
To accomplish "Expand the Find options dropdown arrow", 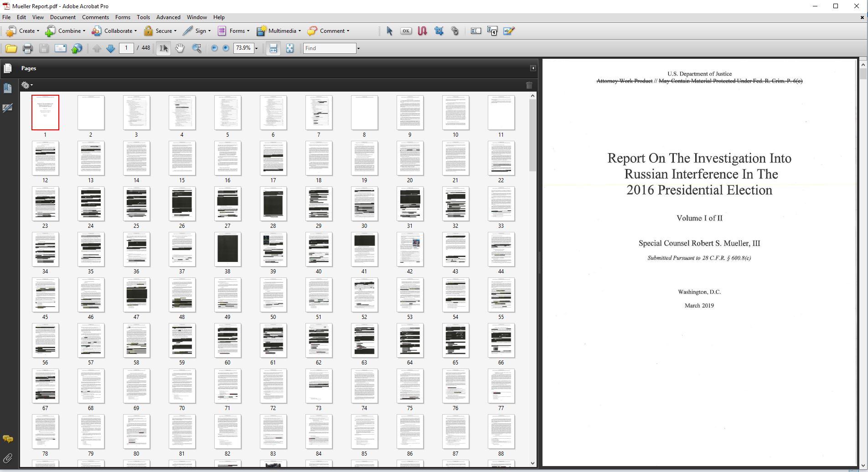I will [x=358, y=48].
